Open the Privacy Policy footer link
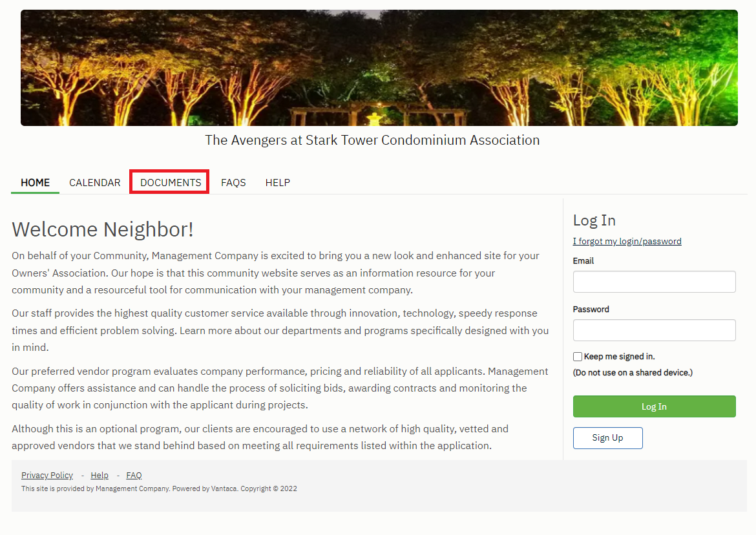The height and width of the screenshot is (535, 756). [x=47, y=476]
